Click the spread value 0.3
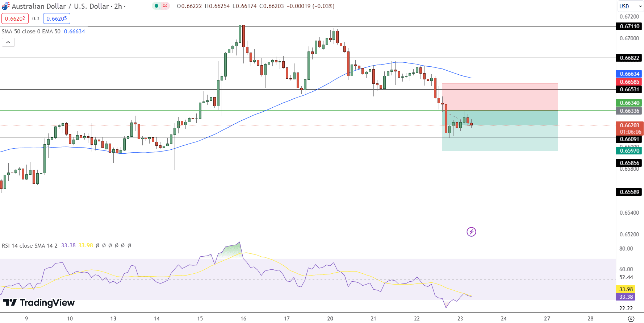This screenshot has height=323, width=644. (x=36, y=18)
